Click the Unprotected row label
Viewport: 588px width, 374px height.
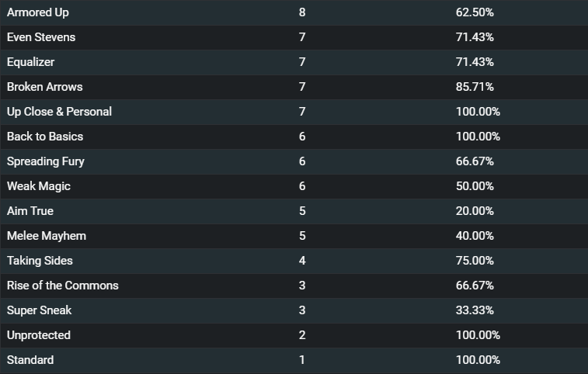(x=39, y=335)
